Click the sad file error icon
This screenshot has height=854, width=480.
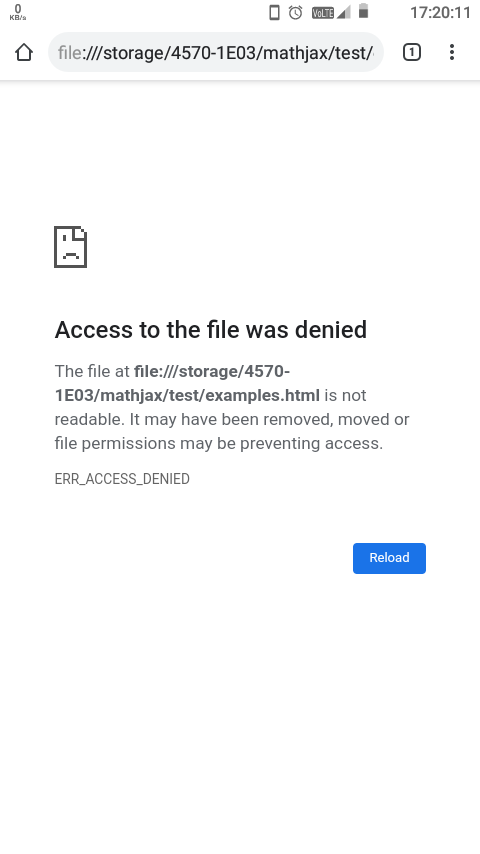70,247
